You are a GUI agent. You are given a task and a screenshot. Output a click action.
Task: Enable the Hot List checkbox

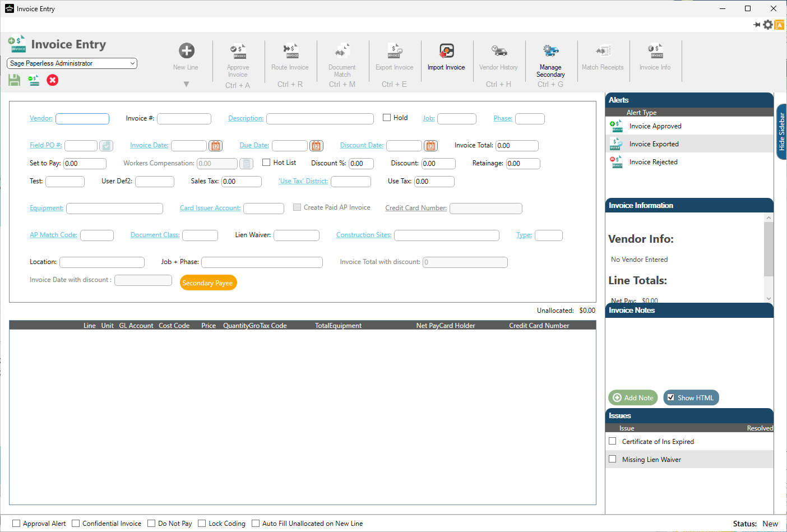point(266,163)
